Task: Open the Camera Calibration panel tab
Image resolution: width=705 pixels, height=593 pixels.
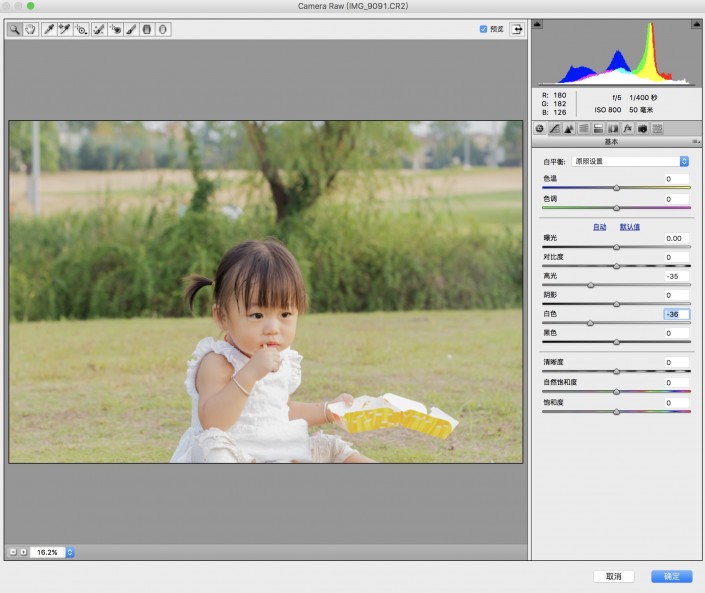Action: pyautogui.click(x=642, y=128)
